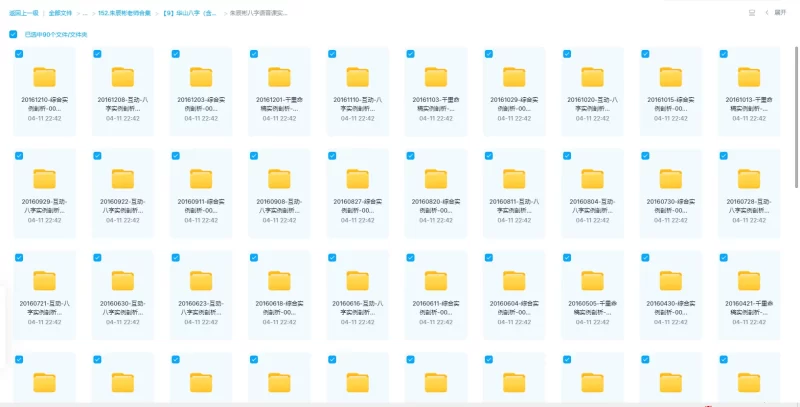Open the 20161210 folder icon

point(45,76)
